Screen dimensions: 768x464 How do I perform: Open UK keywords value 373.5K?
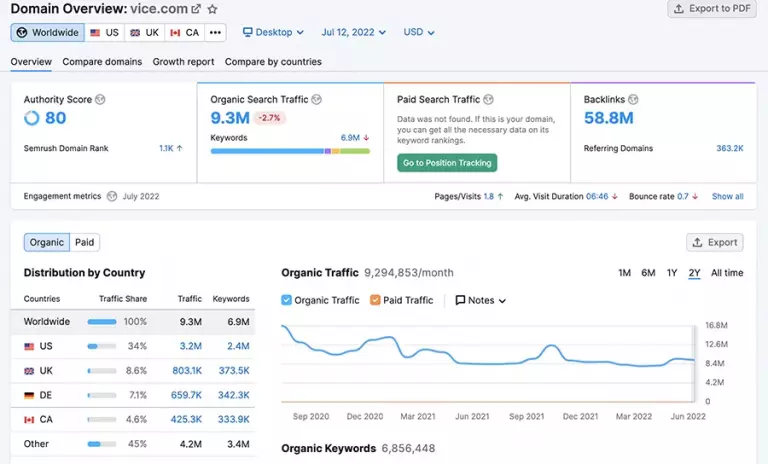tap(234, 370)
